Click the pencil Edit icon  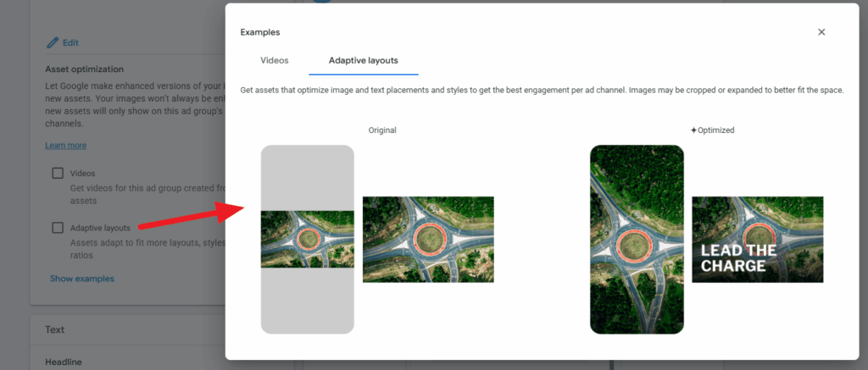(x=53, y=42)
